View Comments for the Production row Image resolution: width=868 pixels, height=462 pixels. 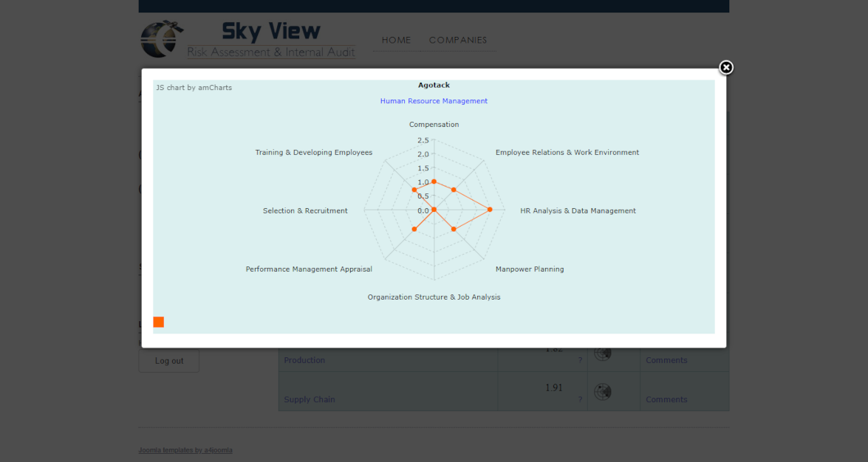click(666, 360)
